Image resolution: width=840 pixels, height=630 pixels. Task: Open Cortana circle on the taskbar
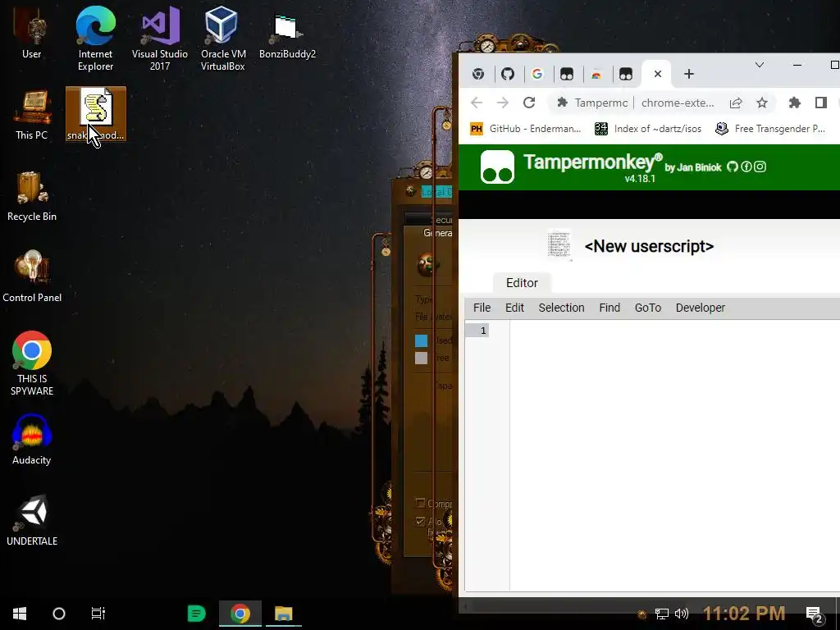click(59, 614)
